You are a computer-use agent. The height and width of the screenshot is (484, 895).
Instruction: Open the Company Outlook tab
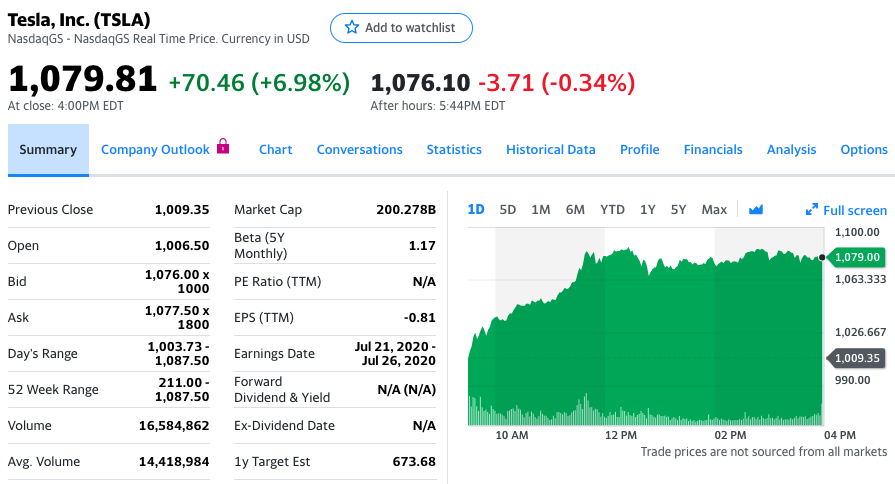pyautogui.click(x=155, y=150)
